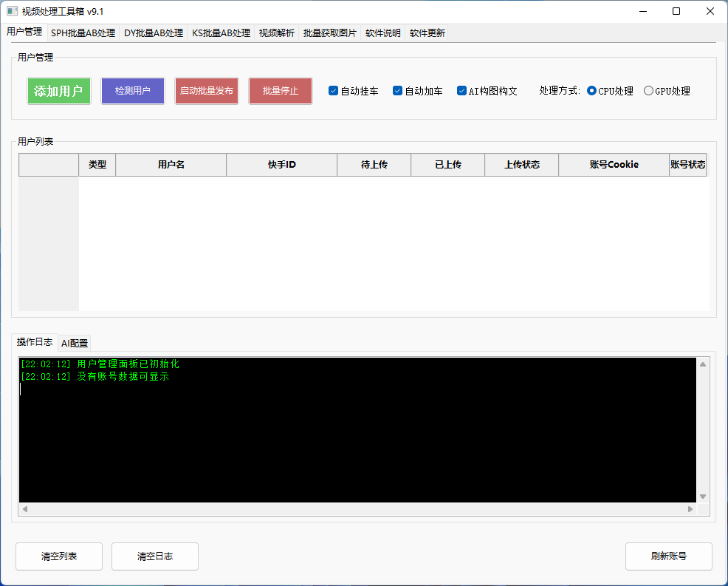Open the KS批量AB处理 tab
The width and height of the screenshot is (728, 586).
(x=221, y=33)
